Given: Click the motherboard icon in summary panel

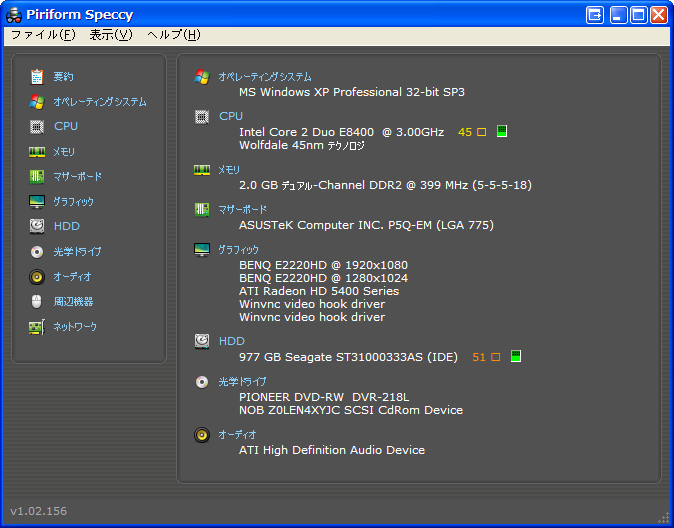Looking at the screenshot, I should coord(202,210).
